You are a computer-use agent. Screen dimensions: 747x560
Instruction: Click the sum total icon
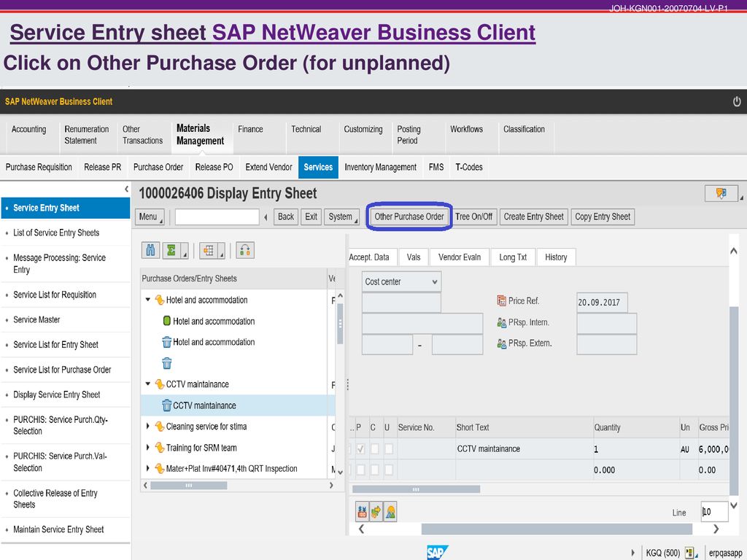point(172,250)
